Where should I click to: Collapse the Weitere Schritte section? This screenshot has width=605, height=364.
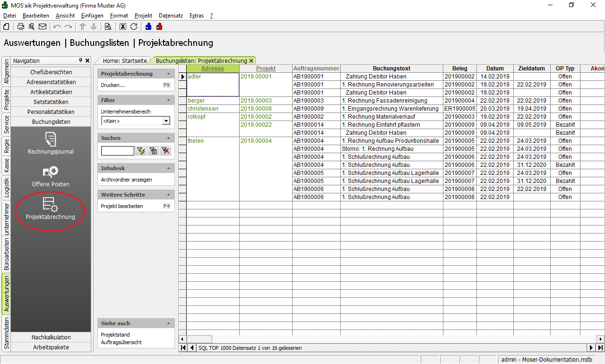[x=169, y=195]
